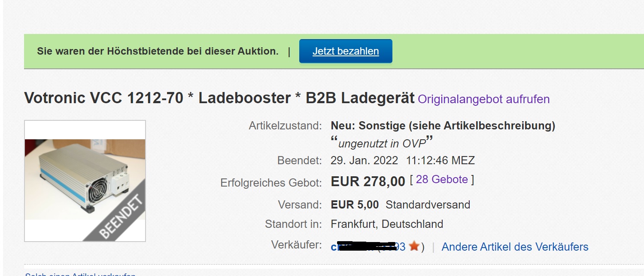View the 28 Gebote bid history

pos(442,180)
